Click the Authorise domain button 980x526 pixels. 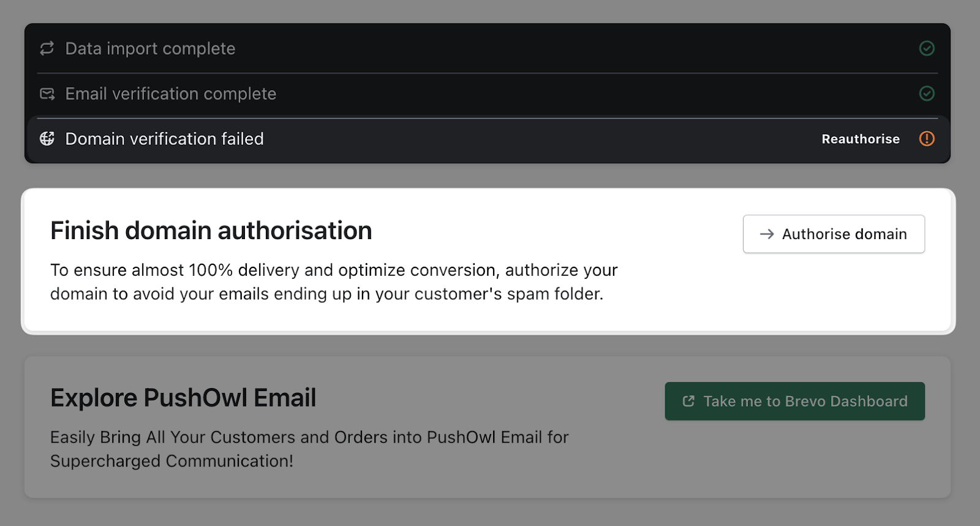(x=834, y=234)
